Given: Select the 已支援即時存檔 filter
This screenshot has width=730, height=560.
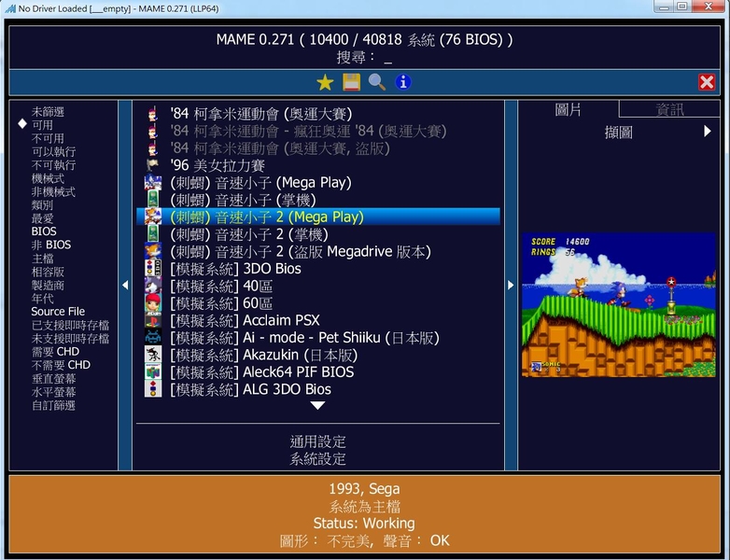Looking at the screenshot, I should tap(70, 325).
